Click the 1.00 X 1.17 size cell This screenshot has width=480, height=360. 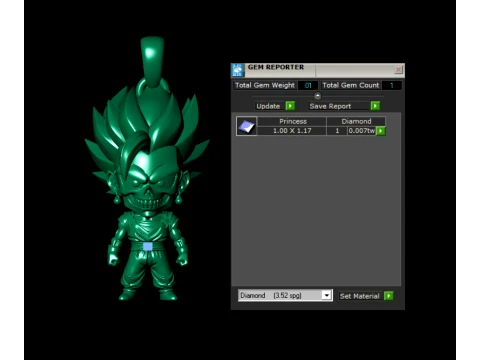point(292,131)
